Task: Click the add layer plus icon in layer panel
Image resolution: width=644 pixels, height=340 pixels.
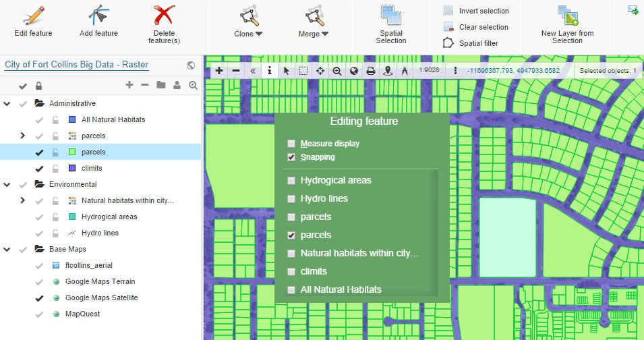Action: pos(129,85)
